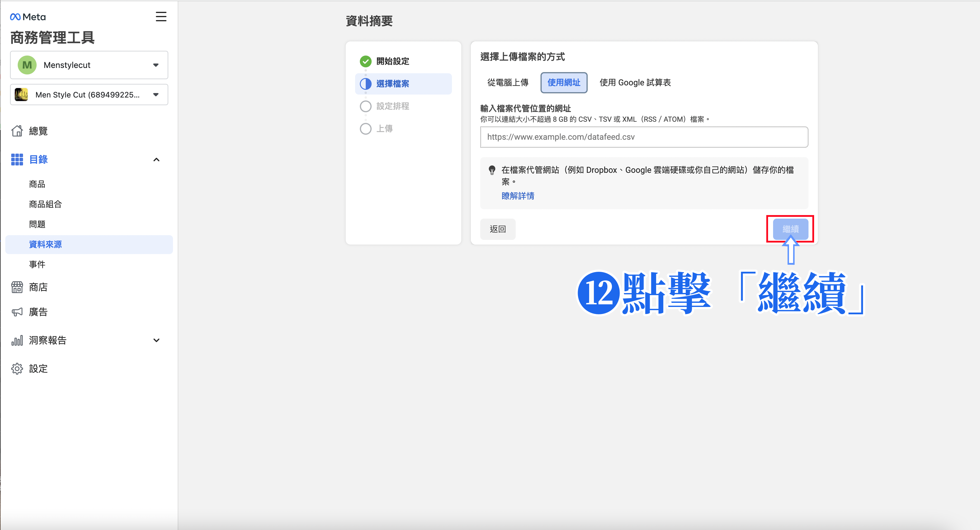The width and height of the screenshot is (980, 530).
Task: Click the green M account avatar
Action: (27, 65)
